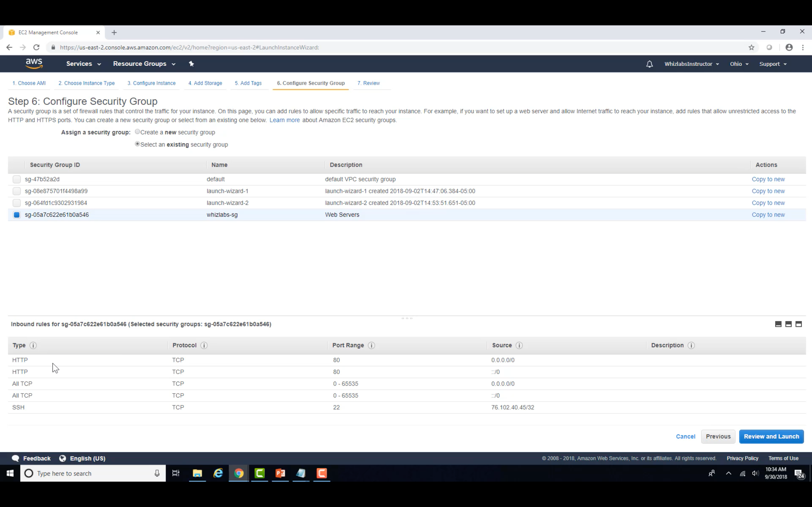The image size is (812, 507).
Task: Minimize the rules panel via leftmost layout icon
Action: tap(778, 324)
